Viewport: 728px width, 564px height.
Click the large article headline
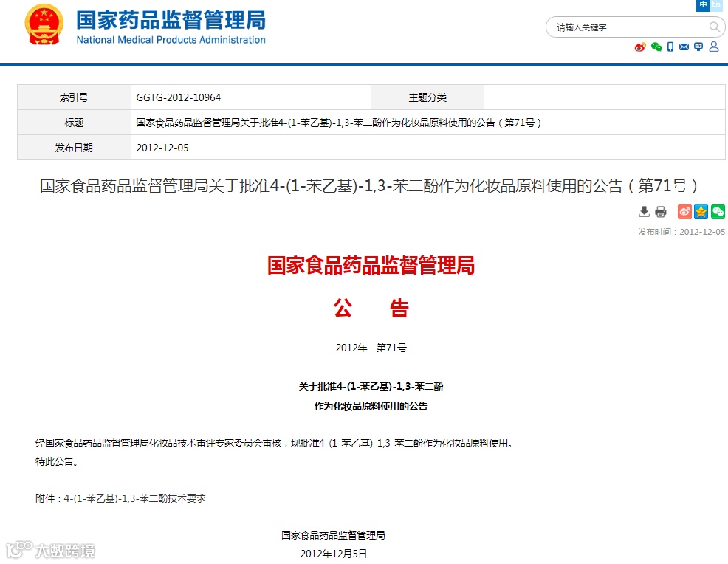point(368,186)
